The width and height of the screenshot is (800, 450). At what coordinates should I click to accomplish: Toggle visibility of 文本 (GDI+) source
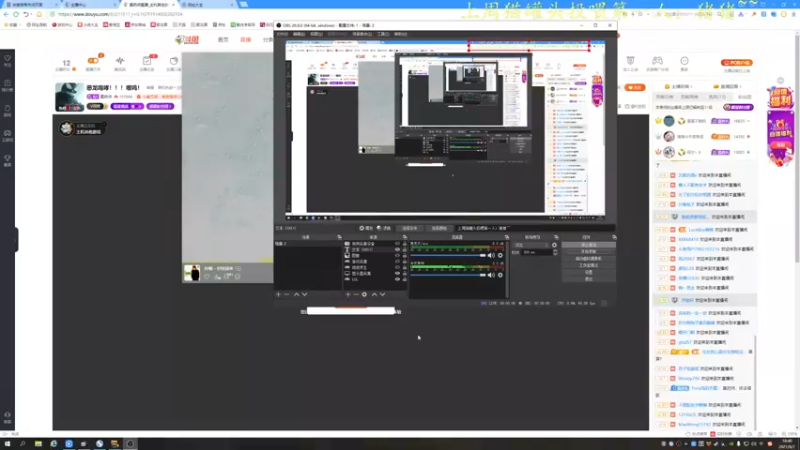point(397,249)
